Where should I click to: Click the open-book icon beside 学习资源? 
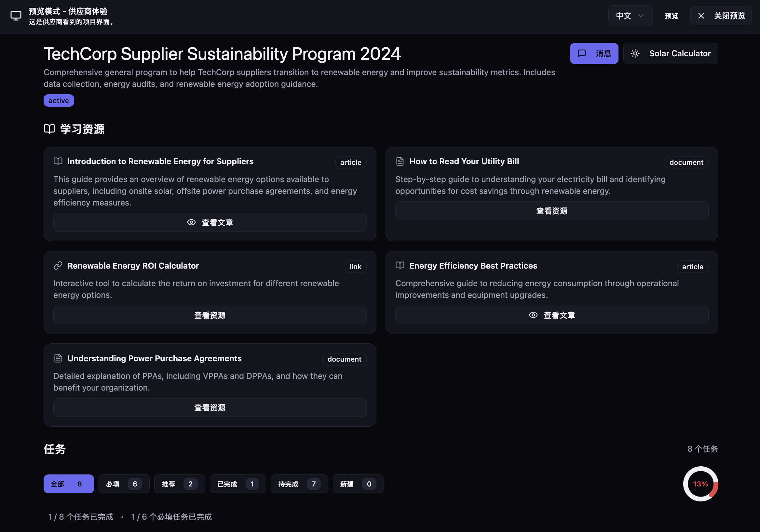pyautogui.click(x=49, y=129)
